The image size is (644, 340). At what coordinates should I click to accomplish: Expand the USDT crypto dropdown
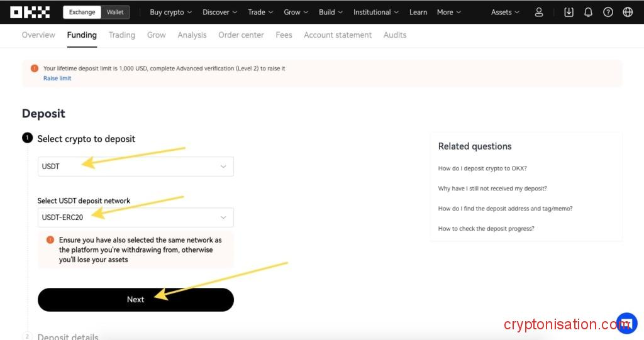point(135,167)
